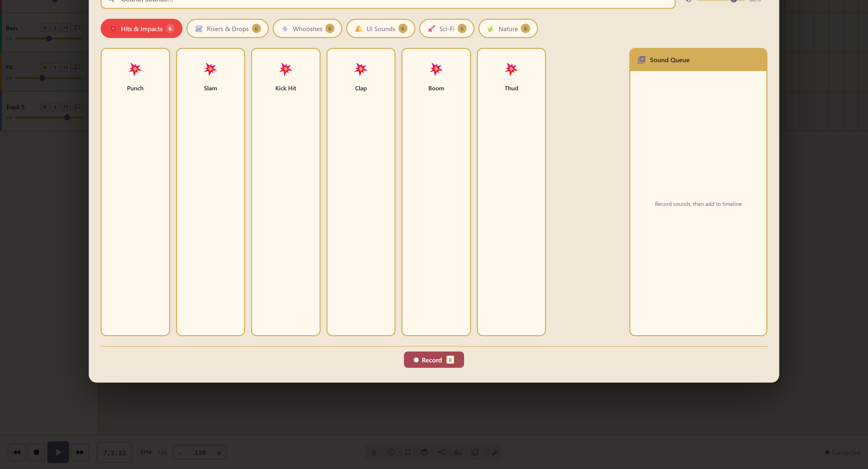Trigger the Punch sound pad
This screenshot has width=868, height=469.
pyautogui.click(x=135, y=192)
